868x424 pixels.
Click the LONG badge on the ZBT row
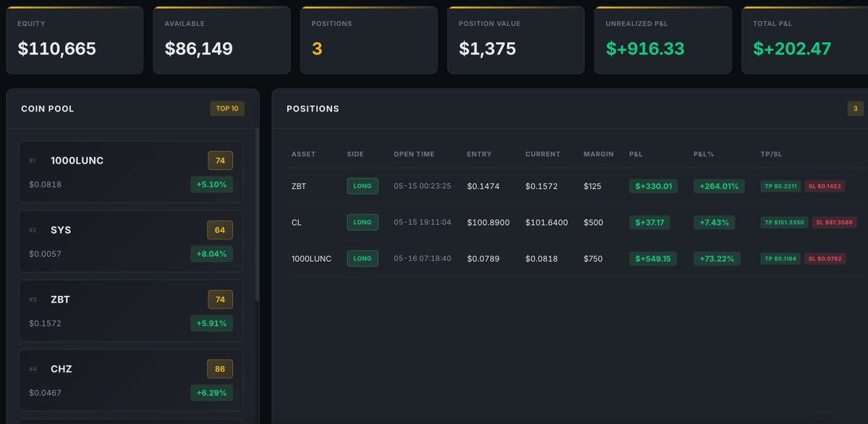tap(362, 186)
